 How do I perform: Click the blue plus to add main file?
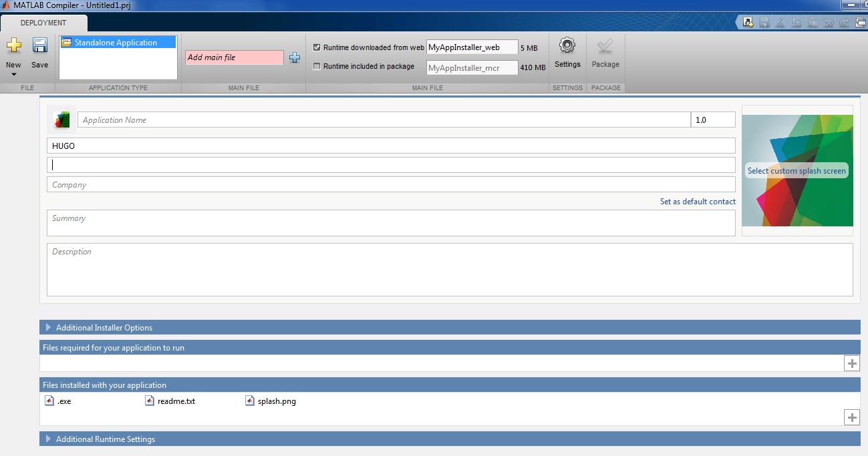(295, 57)
